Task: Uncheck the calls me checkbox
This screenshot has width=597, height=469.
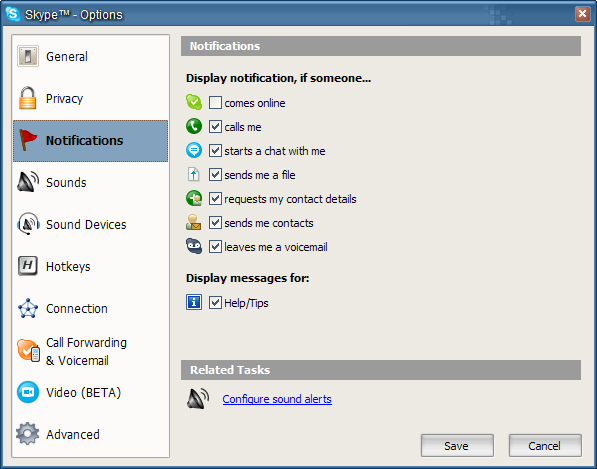Action: tap(215, 126)
